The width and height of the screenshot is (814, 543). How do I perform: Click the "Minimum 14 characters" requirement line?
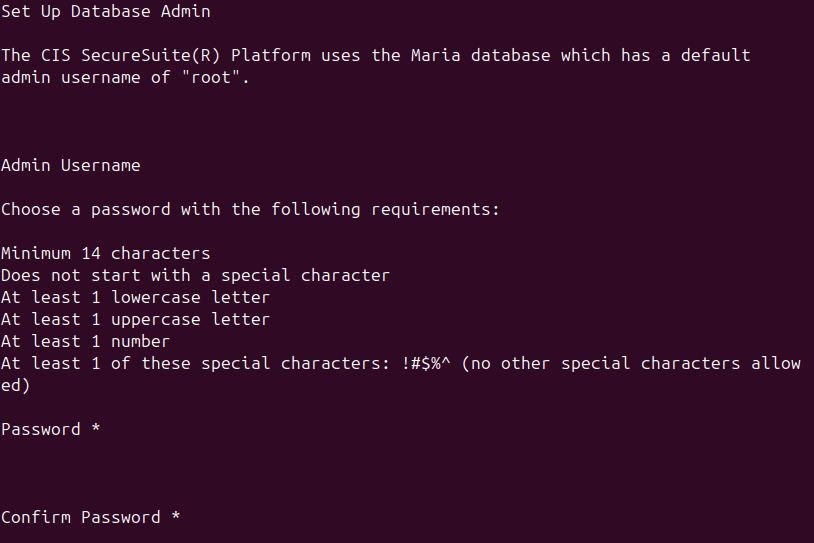[105, 253]
